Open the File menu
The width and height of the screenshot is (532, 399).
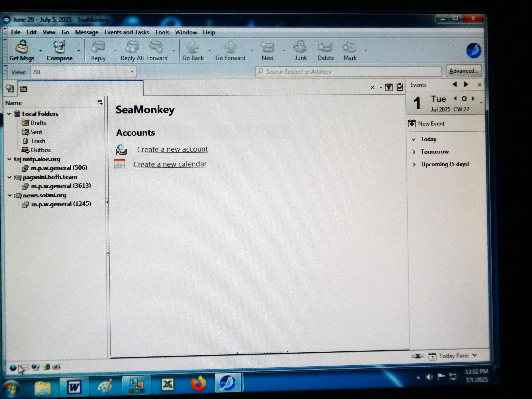[16, 32]
